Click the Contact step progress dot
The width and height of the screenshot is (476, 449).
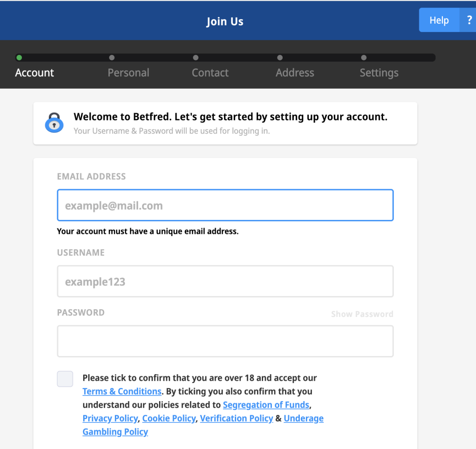pos(196,58)
